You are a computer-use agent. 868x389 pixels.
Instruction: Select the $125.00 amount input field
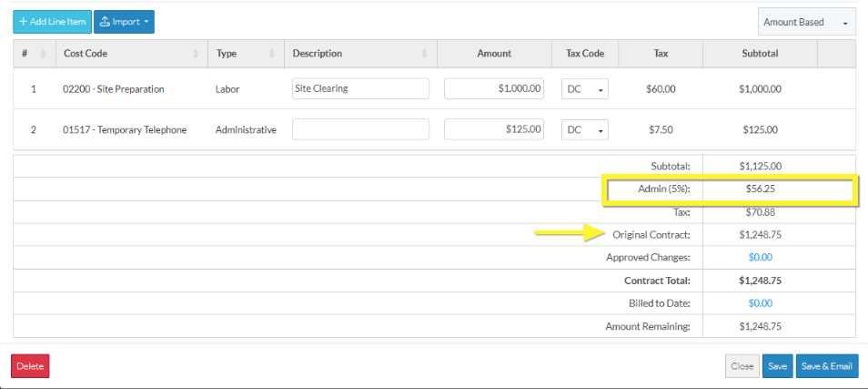coord(493,130)
